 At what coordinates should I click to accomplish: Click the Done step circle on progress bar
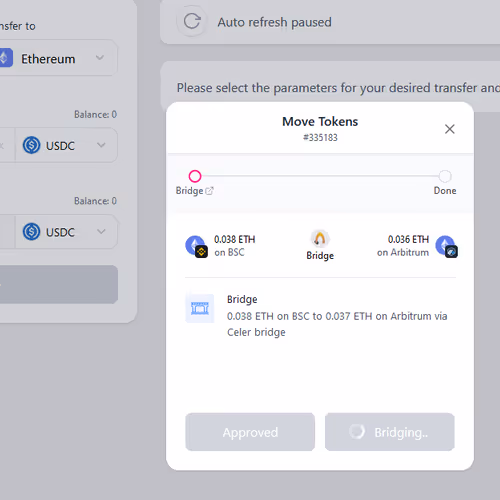click(x=445, y=176)
